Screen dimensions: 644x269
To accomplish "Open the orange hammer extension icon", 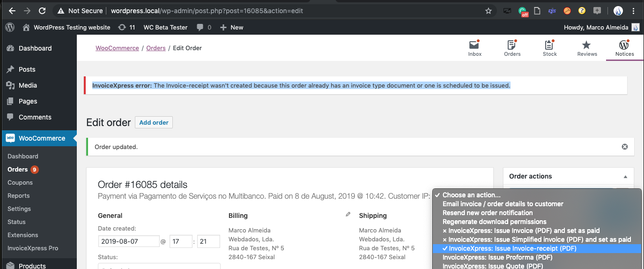I will (x=567, y=11).
